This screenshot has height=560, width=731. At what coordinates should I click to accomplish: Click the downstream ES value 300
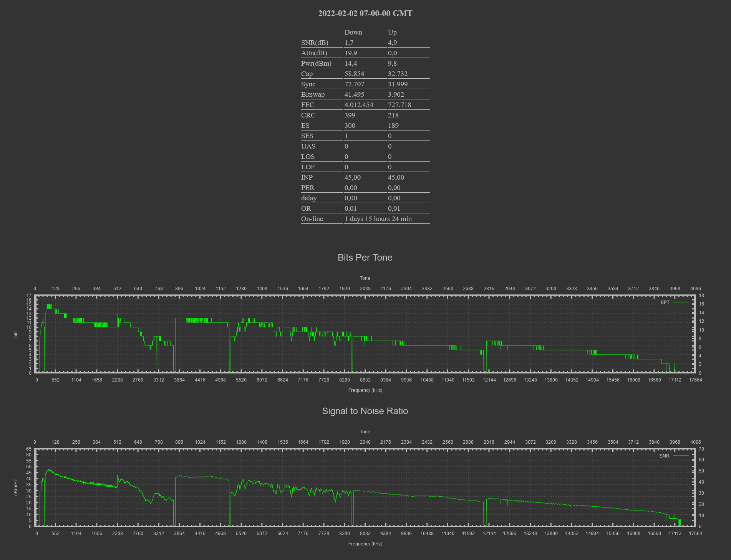point(350,126)
